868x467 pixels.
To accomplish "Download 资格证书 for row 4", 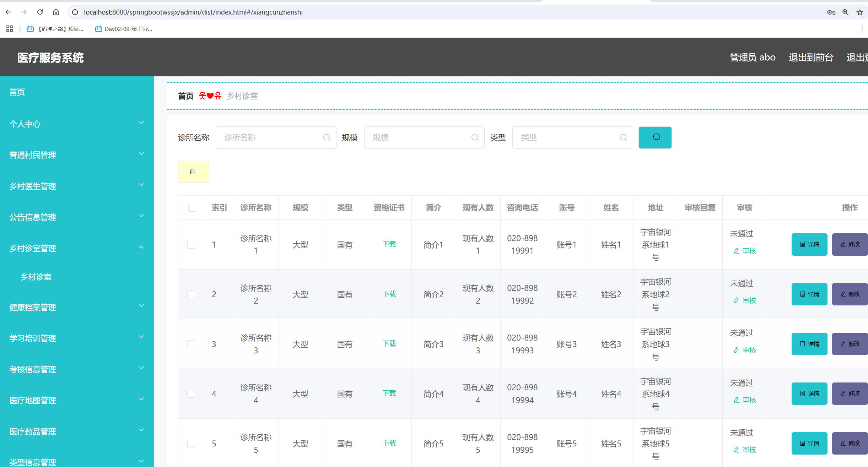I will pyautogui.click(x=389, y=393).
